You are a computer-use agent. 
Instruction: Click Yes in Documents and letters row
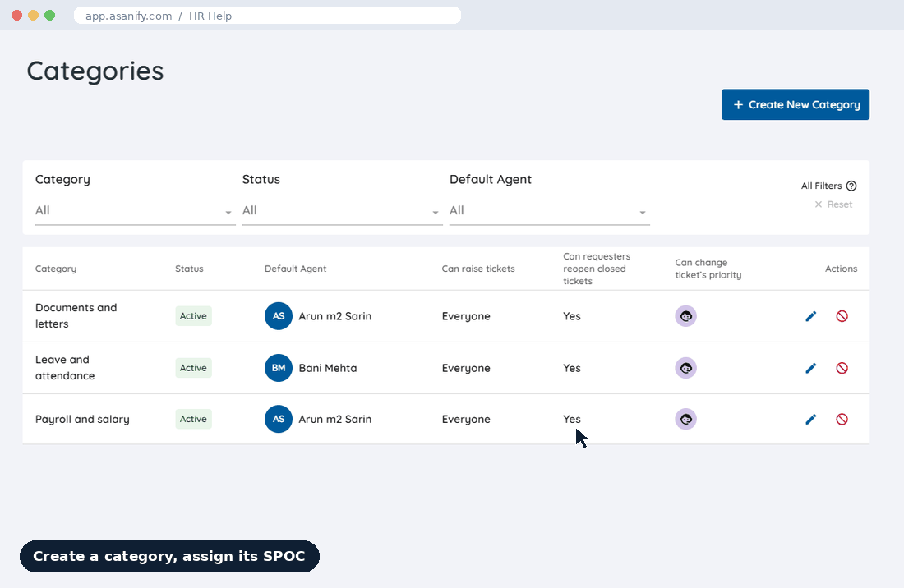click(572, 316)
